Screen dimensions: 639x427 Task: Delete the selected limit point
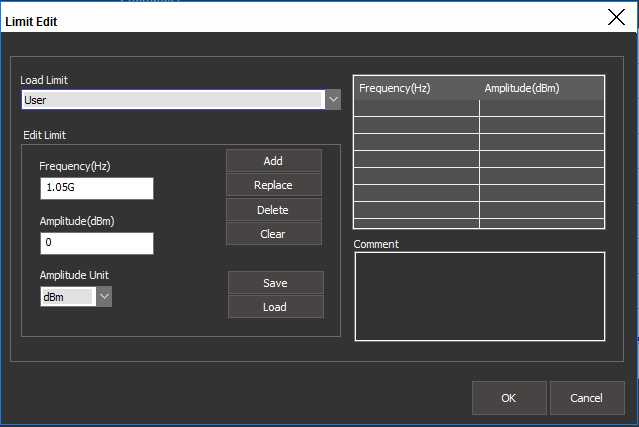273,210
